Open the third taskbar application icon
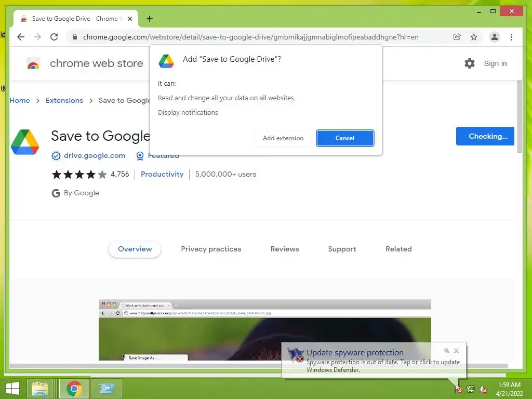This screenshot has width=532, height=399. (107, 389)
